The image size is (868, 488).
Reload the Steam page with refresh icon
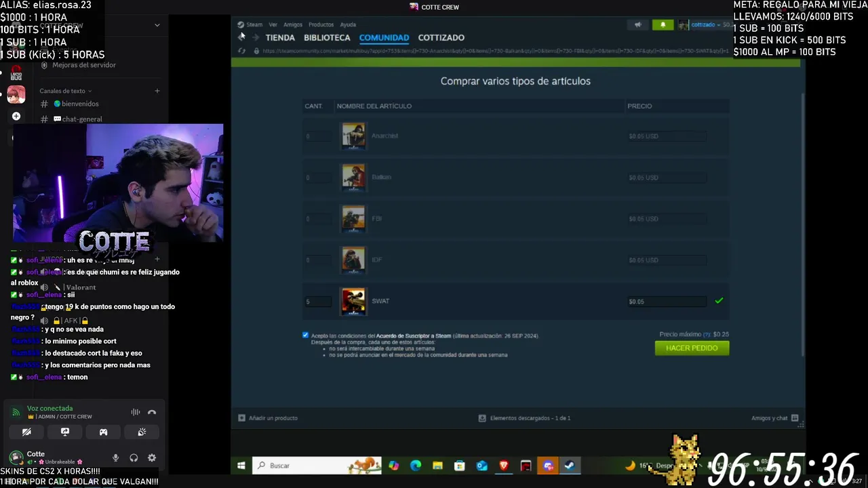click(241, 51)
